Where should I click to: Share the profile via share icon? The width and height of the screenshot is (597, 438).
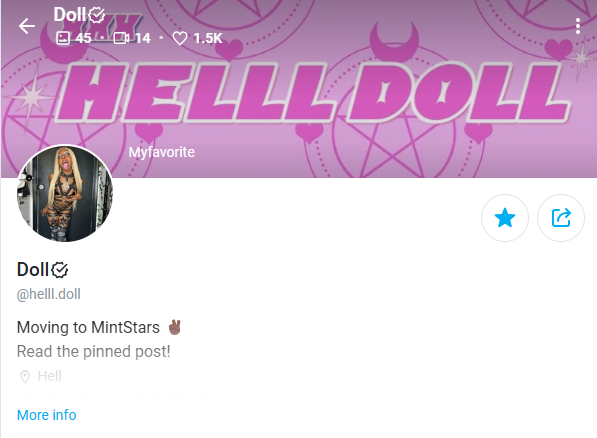[x=561, y=218]
